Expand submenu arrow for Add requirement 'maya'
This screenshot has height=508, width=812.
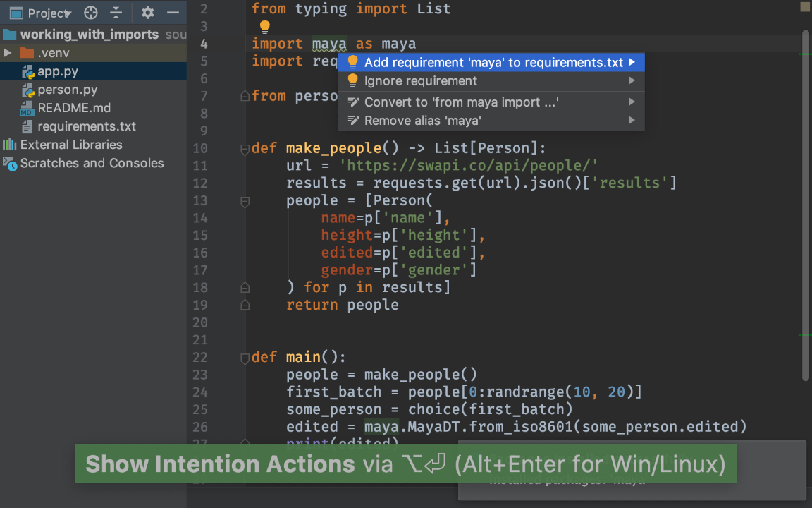click(632, 62)
